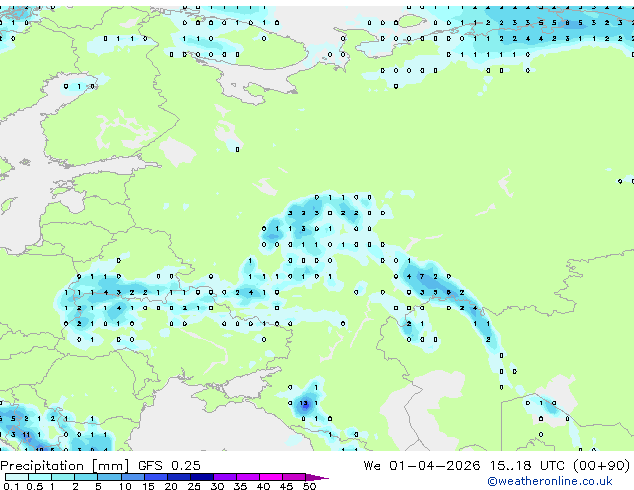Click the '11' precipitation value on the map
634x490 pixels.
pyautogui.click(x=26, y=435)
